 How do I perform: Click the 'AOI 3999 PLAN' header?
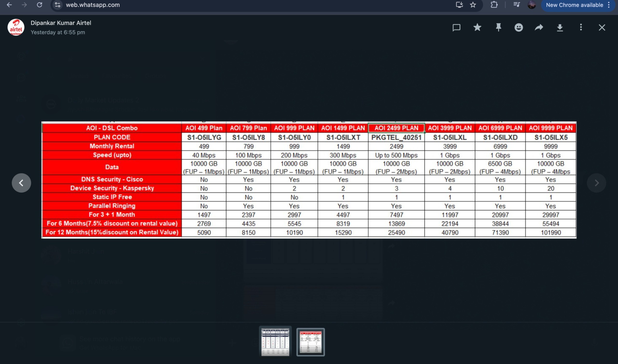pos(450,128)
